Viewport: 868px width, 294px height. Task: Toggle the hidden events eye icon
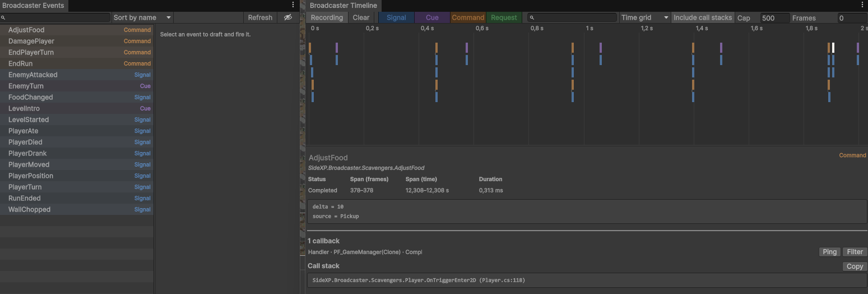pyautogui.click(x=288, y=17)
